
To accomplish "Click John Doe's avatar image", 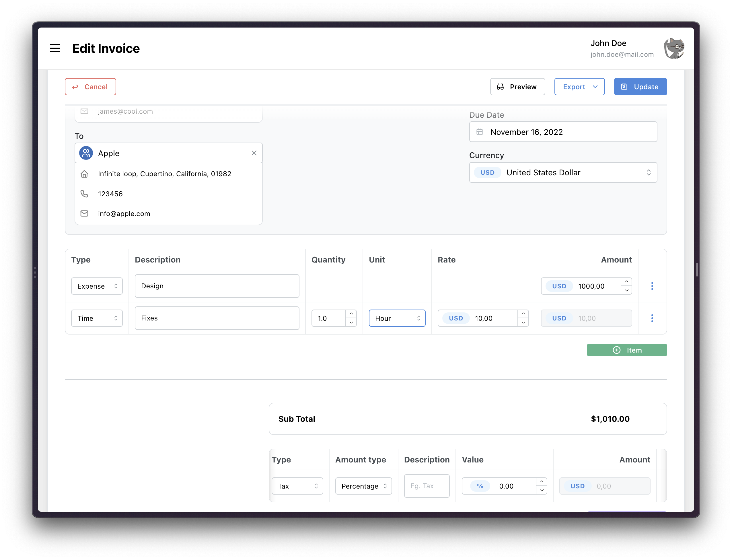I will click(x=674, y=48).
